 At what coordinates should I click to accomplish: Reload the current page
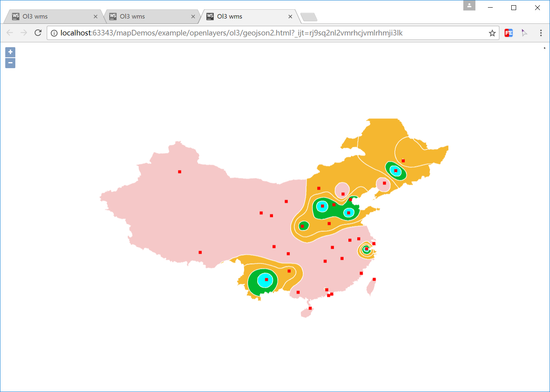pyautogui.click(x=37, y=33)
